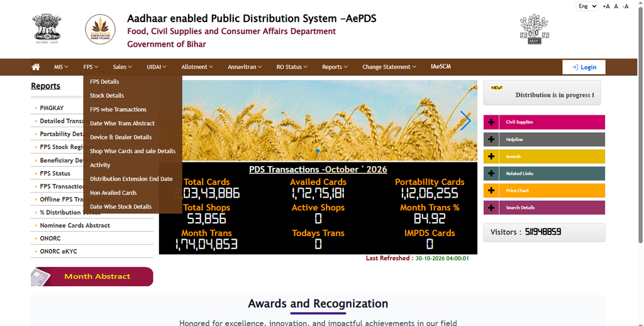Expand Related Links plus icon

[491, 174]
